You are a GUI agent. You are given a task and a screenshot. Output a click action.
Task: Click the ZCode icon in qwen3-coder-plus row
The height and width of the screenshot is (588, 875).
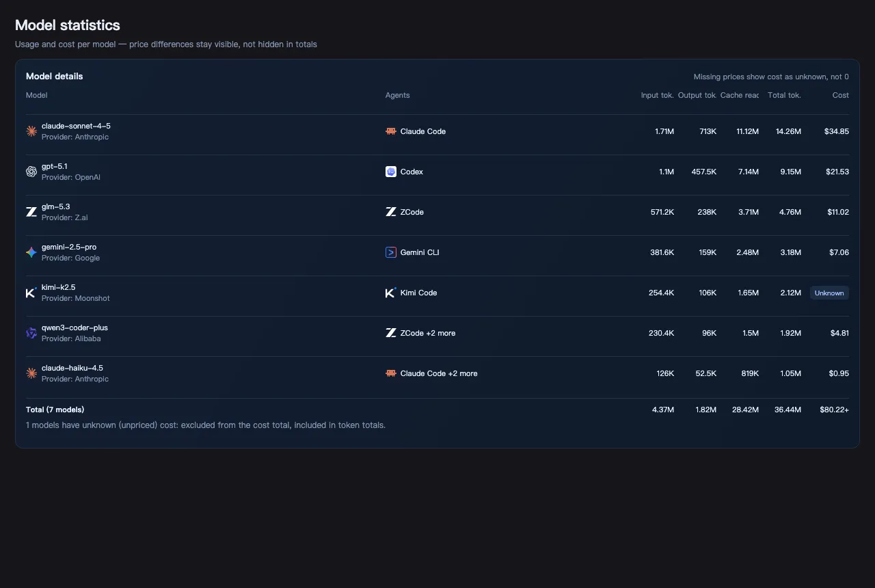[391, 333]
